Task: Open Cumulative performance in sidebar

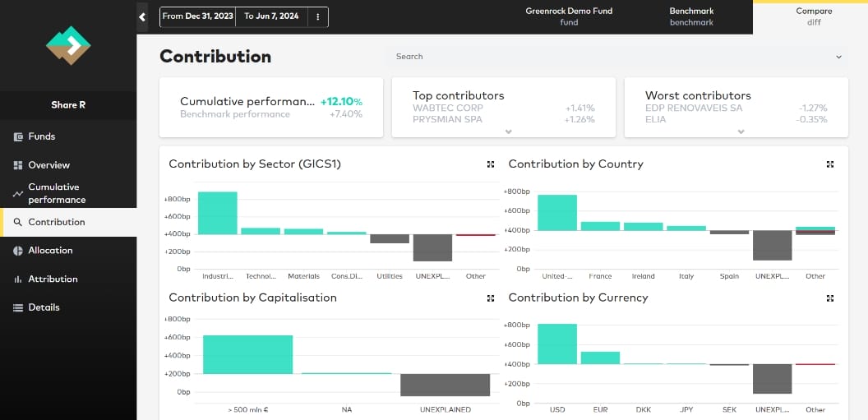Action: click(56, 193)
